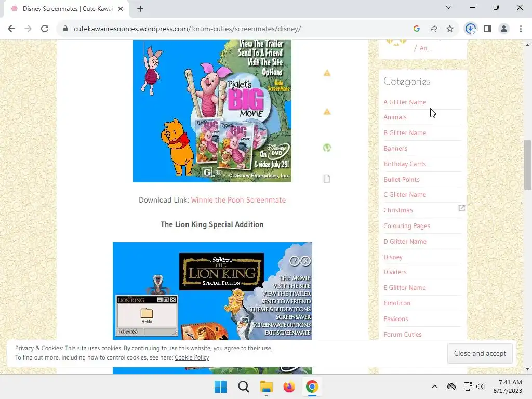Open the Cookie Policy link
Image resolution: width=532 pixels, height=399 pixels.
tap(192, 357)
